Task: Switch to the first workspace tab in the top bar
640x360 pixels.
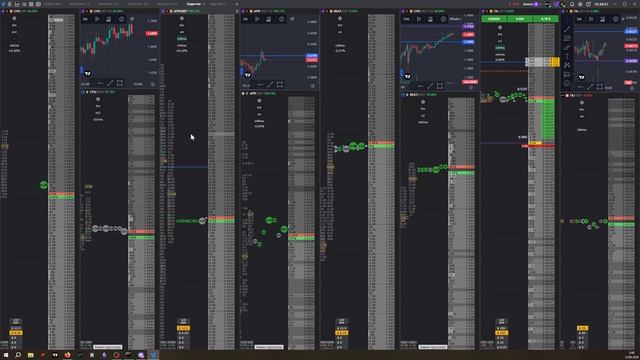Action: click(52, 4)
